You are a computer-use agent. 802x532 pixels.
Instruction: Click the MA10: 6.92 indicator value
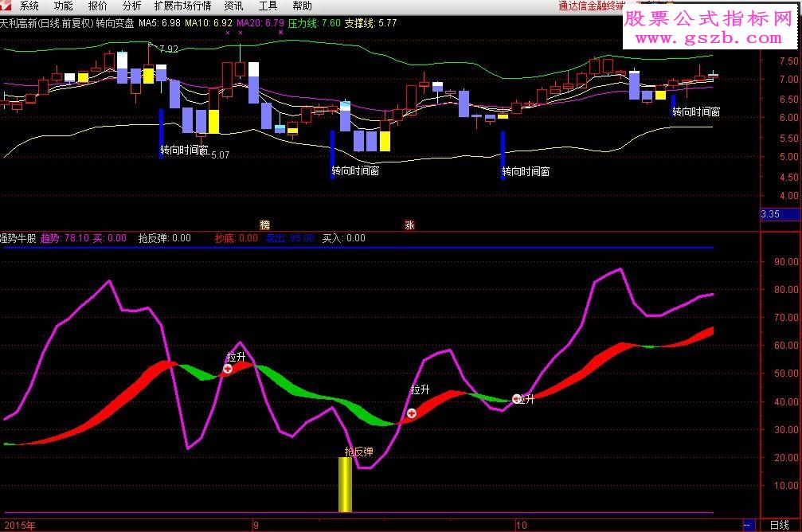208,23
